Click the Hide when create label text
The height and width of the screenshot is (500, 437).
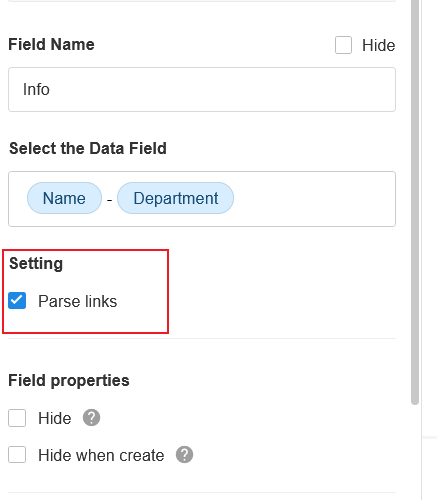point(101,455)
